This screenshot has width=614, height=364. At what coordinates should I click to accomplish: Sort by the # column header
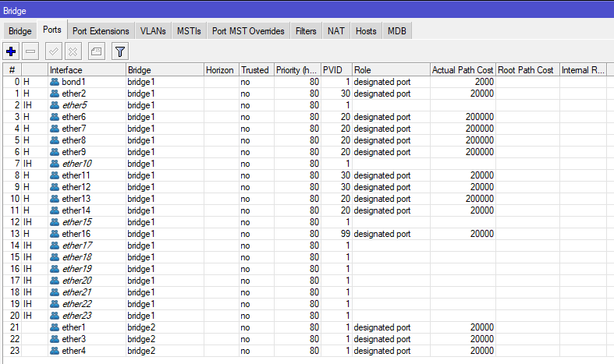coord(12,70)
